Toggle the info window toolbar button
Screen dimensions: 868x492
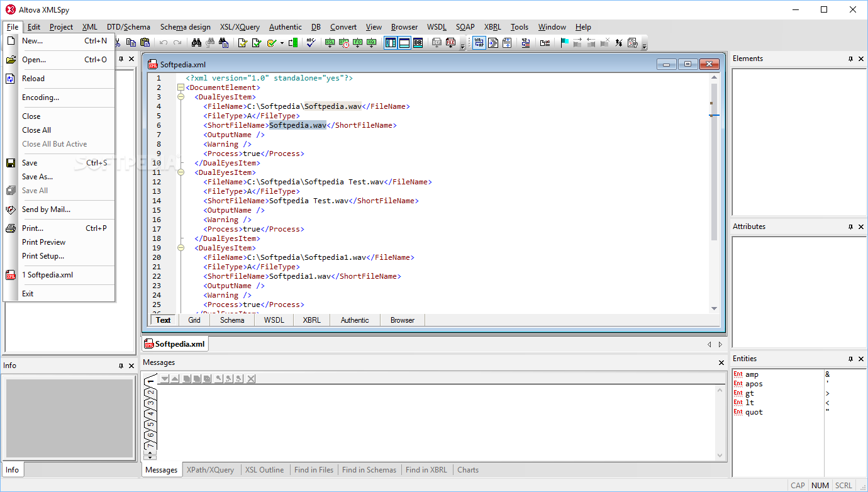point(404,43)
